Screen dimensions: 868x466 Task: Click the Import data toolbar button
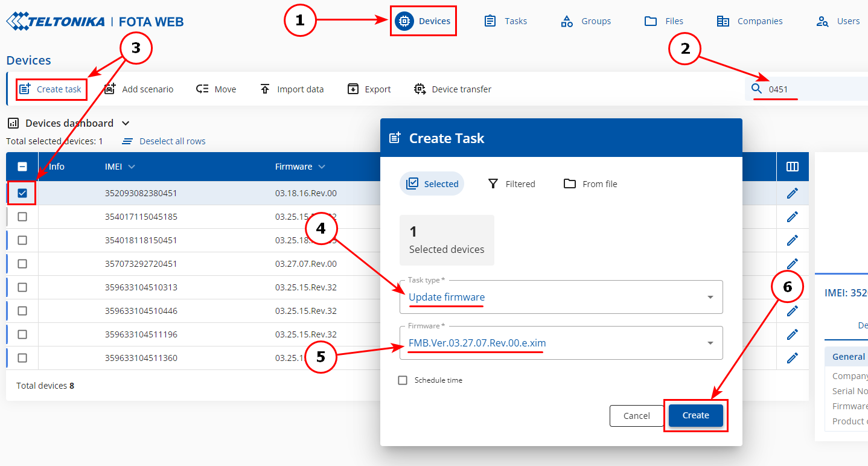point(292,89)
